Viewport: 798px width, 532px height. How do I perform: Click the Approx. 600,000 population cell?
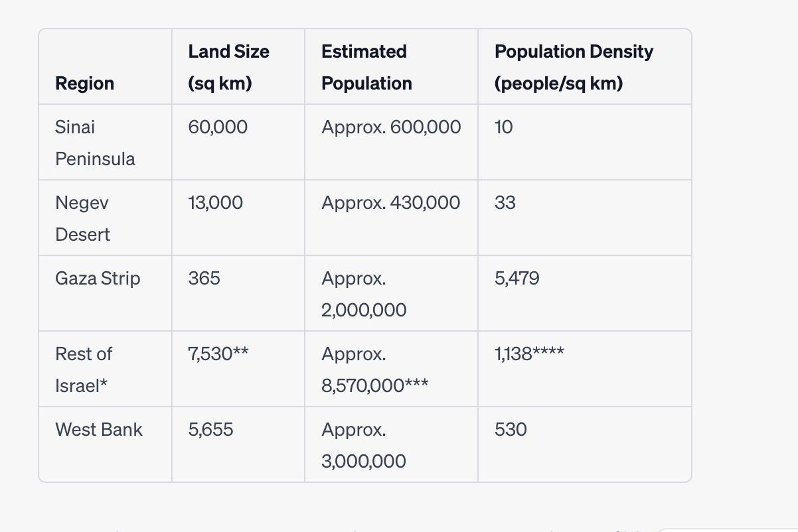point(391,127)
